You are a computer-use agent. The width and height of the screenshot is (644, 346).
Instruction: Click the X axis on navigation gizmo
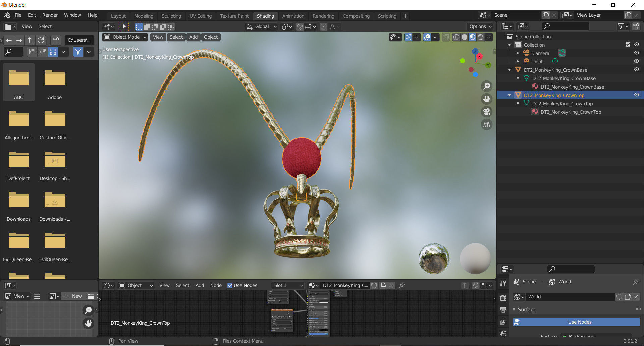(480, 56)
